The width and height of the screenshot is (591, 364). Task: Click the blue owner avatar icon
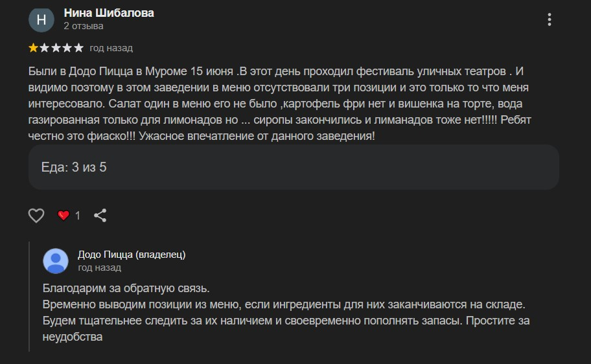click(56, 261)
